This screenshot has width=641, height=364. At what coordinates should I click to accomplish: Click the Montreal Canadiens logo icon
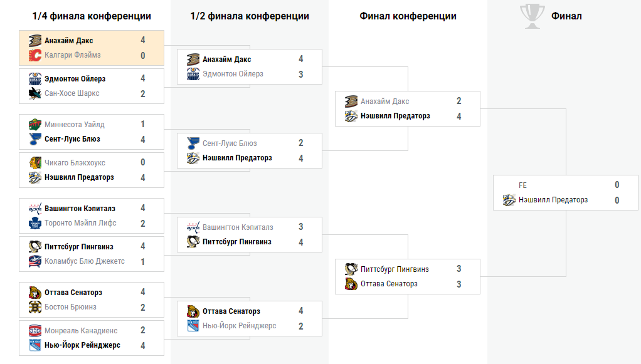pos(34,330)
